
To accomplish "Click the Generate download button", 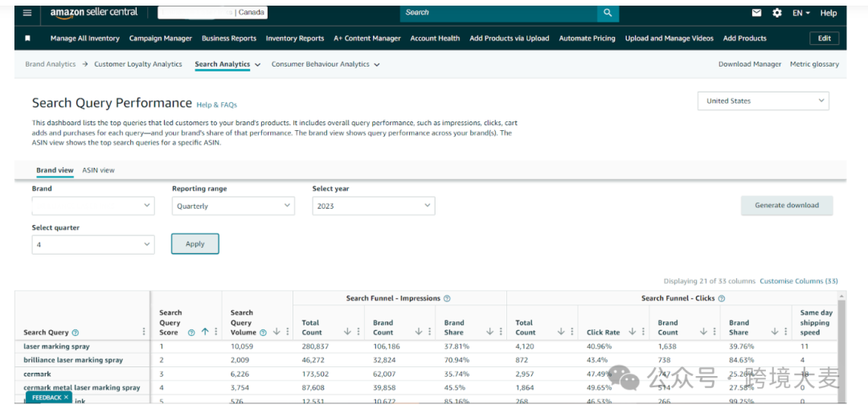I will pos(787,205).
